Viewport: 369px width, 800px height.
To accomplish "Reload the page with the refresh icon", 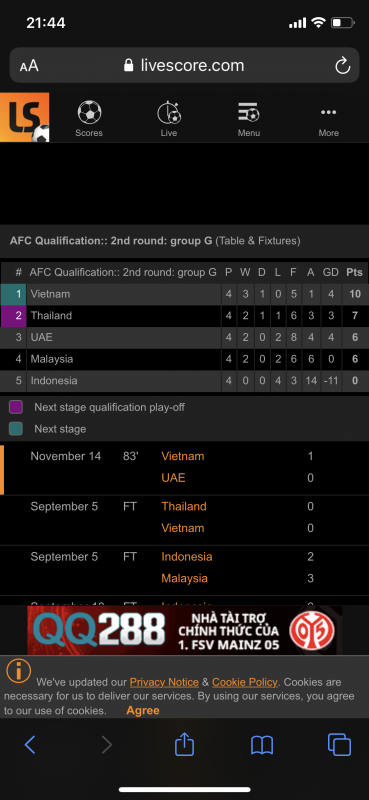I will [342, 65].
